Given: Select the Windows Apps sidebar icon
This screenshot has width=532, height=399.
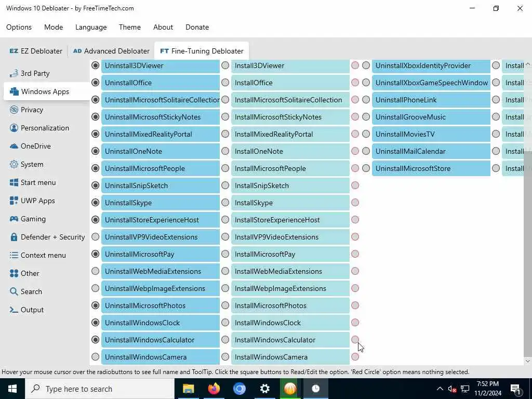Looking at the screenshot, I should 14,91.
